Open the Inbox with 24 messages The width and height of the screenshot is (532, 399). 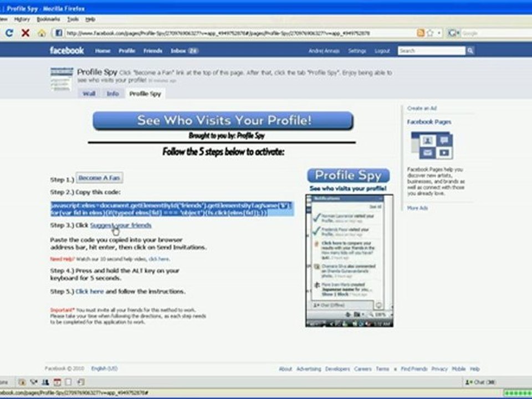click(x=184, y=51)
